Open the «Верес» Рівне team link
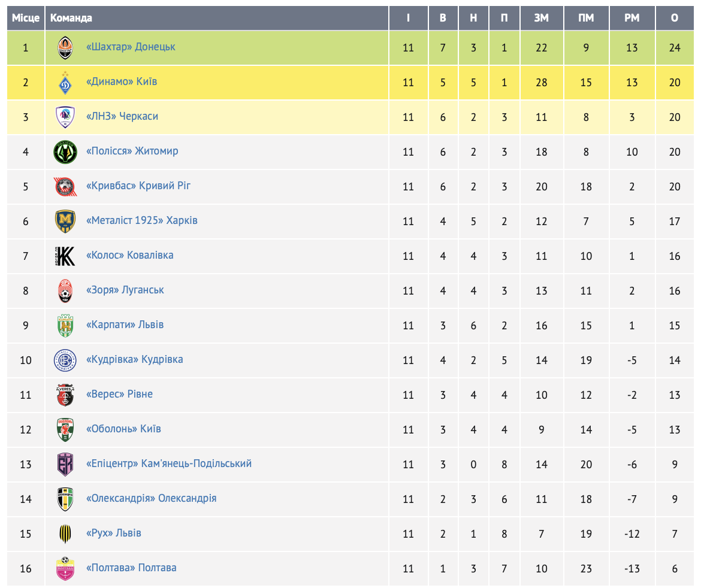Image resolution: width=701 pixels, height=588 pixels. coord(119,394)
